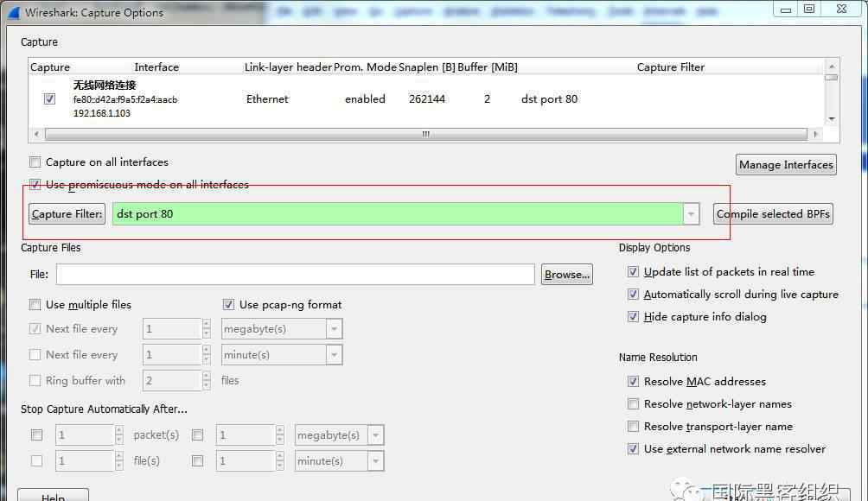The image size is (868, 501).
Task: Enable Use multiple files checkbox
Action: (35, 305)
